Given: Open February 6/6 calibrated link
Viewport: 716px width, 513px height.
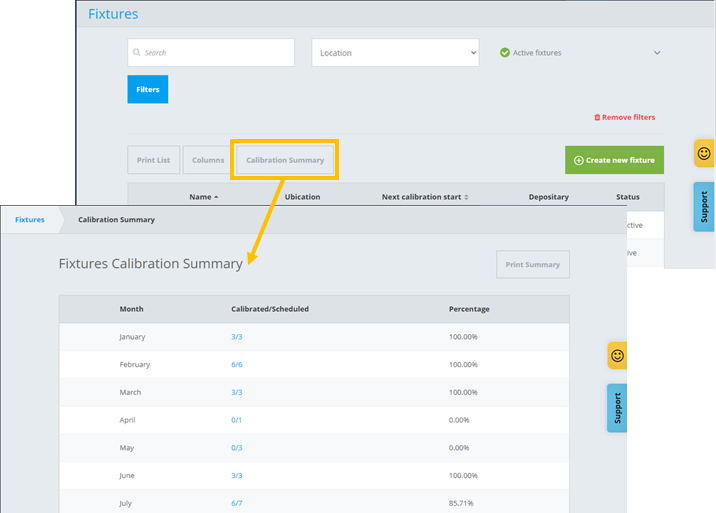Looking at the screenshot, I should click(237, 365).
